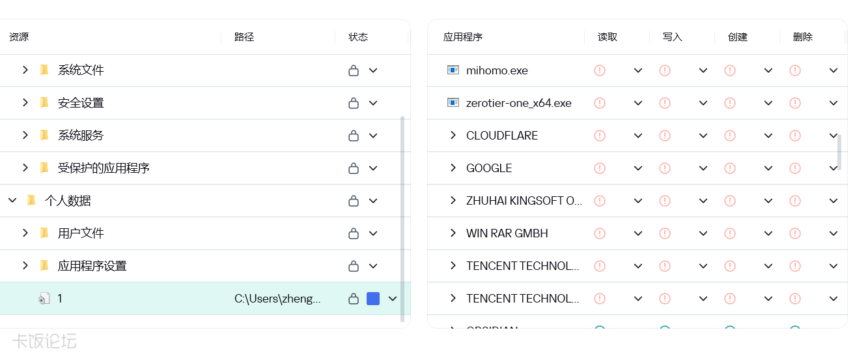Image resolution: width=868 pixels, height=356 pixels.
Task: Collapse the 个人数据 tree node
Action: 12,200
